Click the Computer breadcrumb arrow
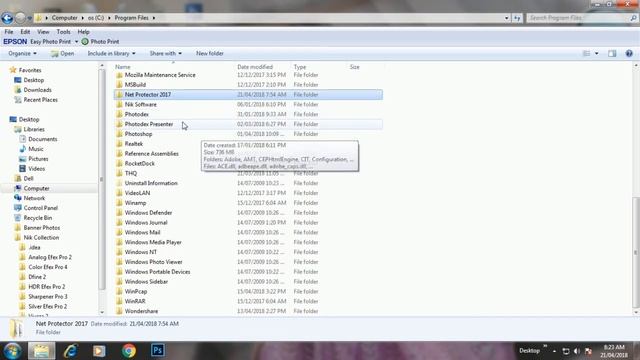 [82, 18]
